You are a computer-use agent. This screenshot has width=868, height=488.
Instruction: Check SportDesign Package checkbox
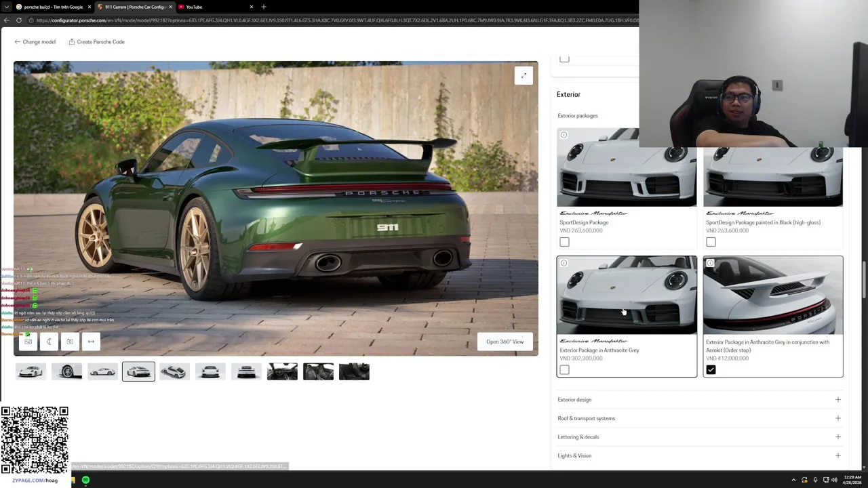click(564, 242)
